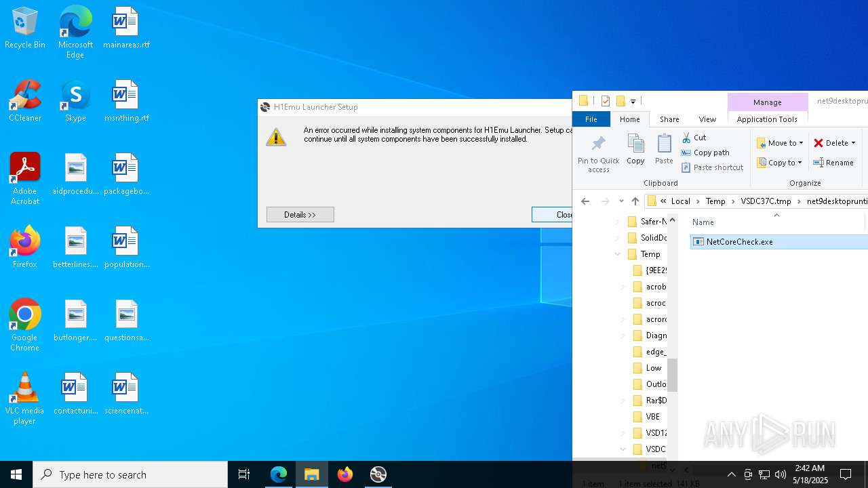
Task: Click Copy icon in Clipboard group
Action: (x=635, y=149)
